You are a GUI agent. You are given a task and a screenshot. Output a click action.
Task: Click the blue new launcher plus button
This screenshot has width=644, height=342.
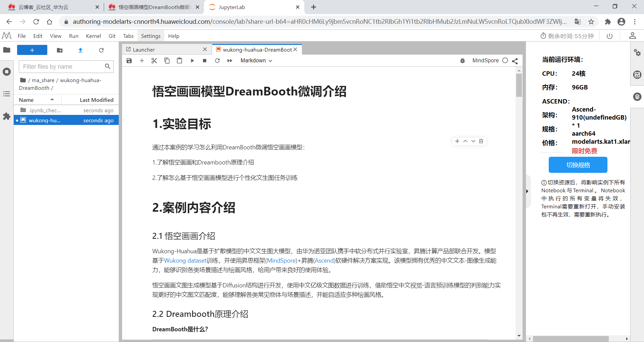(x=32, y=50)
